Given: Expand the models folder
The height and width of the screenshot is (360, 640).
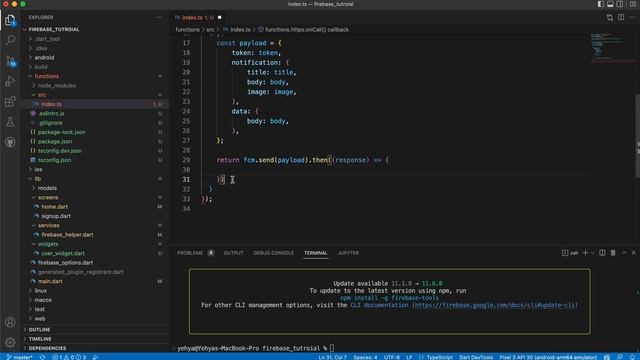Looking at the screenshot, I should point(47,188).
